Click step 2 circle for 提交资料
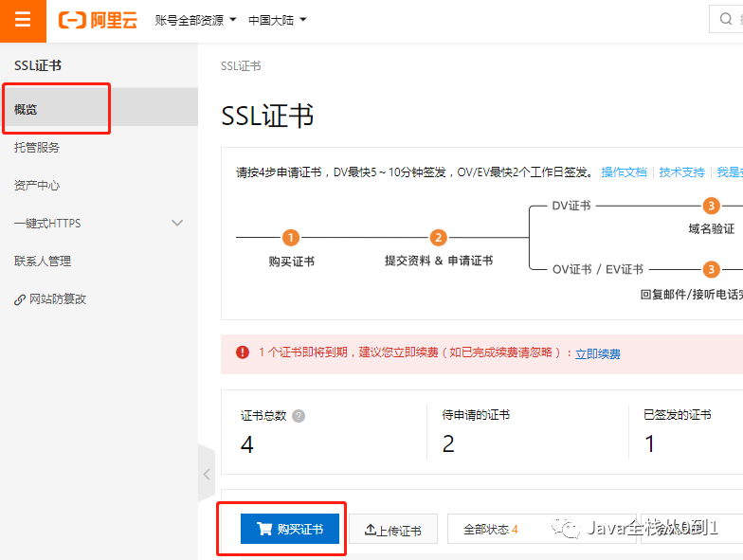 click(438, 237)
